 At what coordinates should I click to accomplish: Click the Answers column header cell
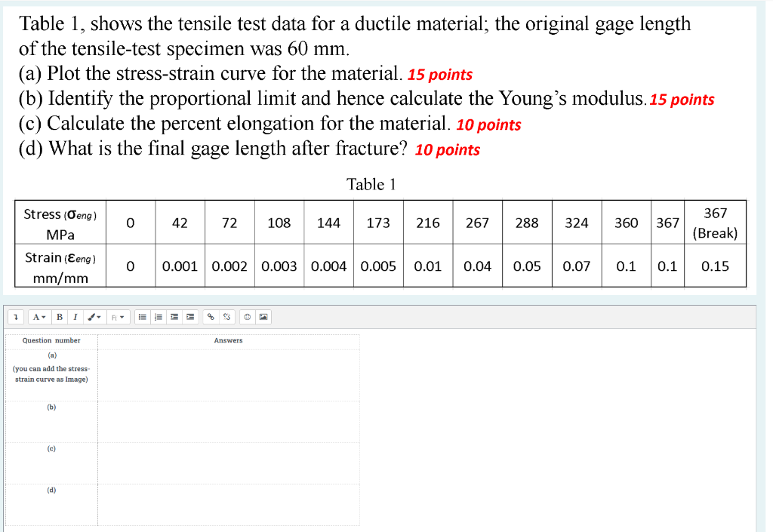coord(229,340)
